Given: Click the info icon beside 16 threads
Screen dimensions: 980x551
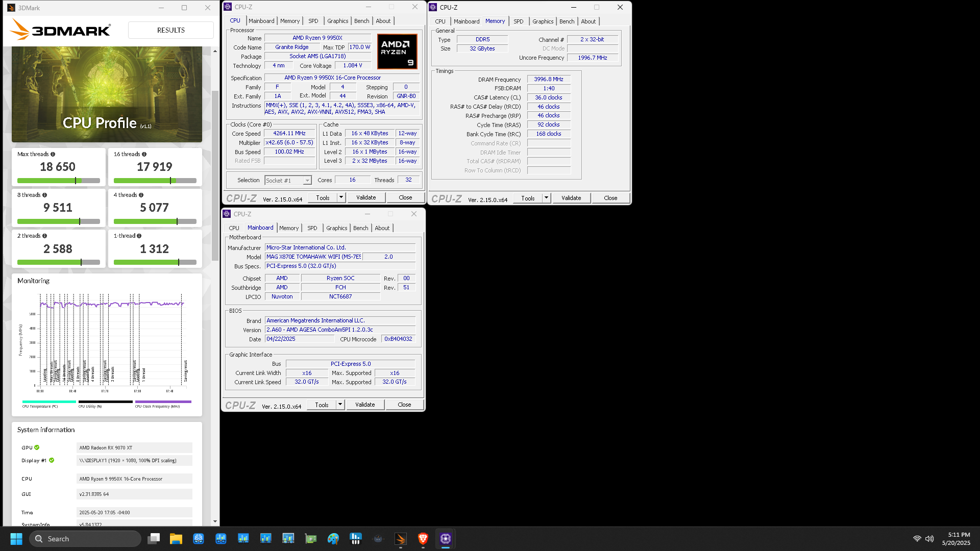Looking at the screenshot, I should (144, 154).
